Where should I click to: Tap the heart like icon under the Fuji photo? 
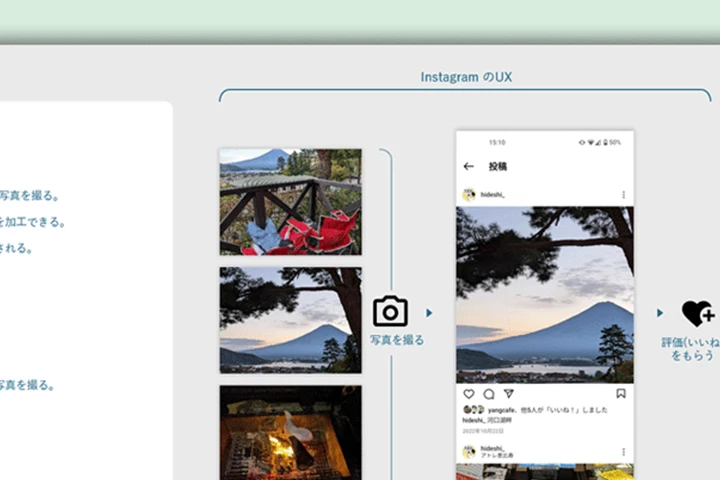click(469, 394)
